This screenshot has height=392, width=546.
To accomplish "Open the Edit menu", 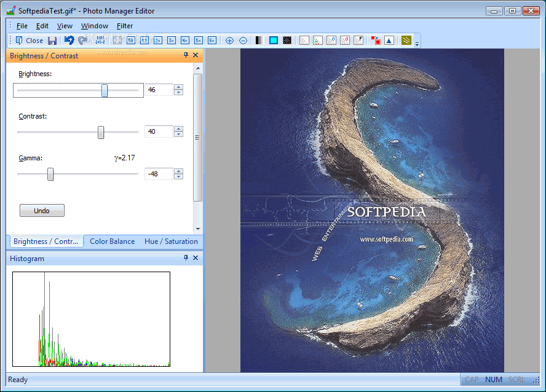I will [42, 26].
